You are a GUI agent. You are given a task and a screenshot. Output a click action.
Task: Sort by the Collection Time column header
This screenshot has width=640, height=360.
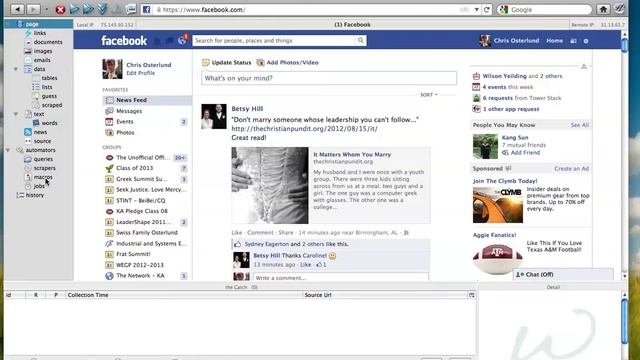point(184,295)
